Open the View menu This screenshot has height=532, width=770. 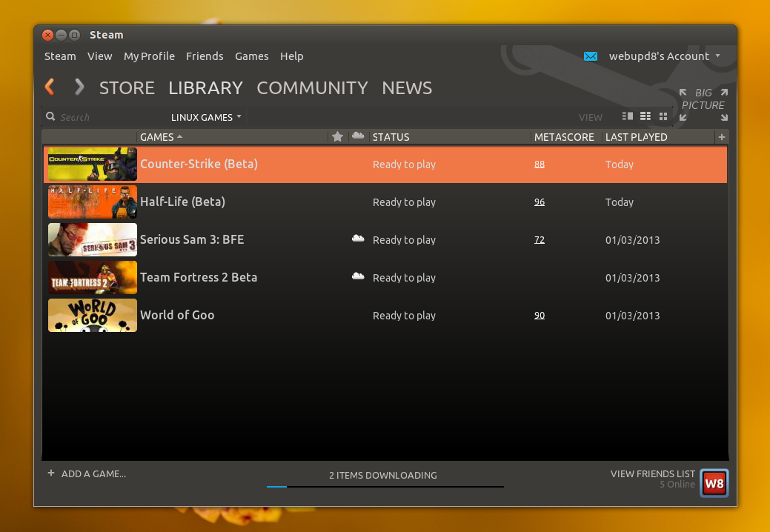click(100, 56)
